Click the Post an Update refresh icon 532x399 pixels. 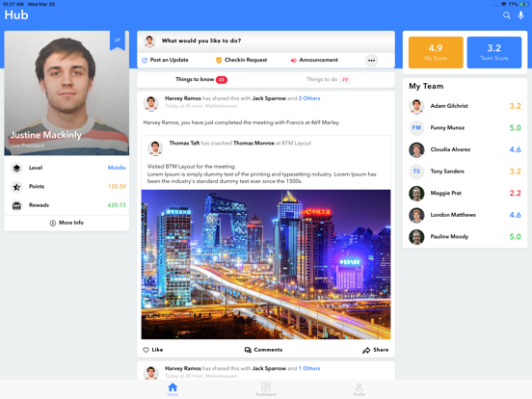(x=145, y=61)
